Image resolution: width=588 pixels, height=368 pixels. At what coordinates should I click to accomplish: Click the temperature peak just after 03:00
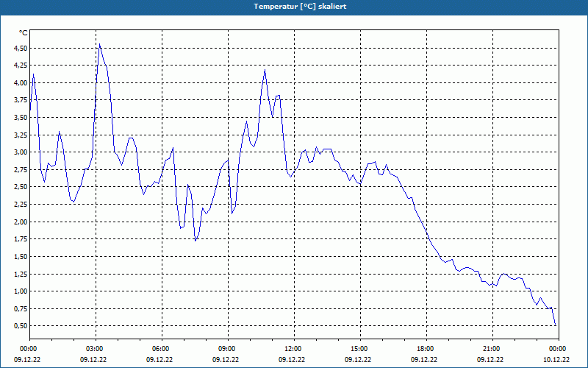tap(99, 44)
